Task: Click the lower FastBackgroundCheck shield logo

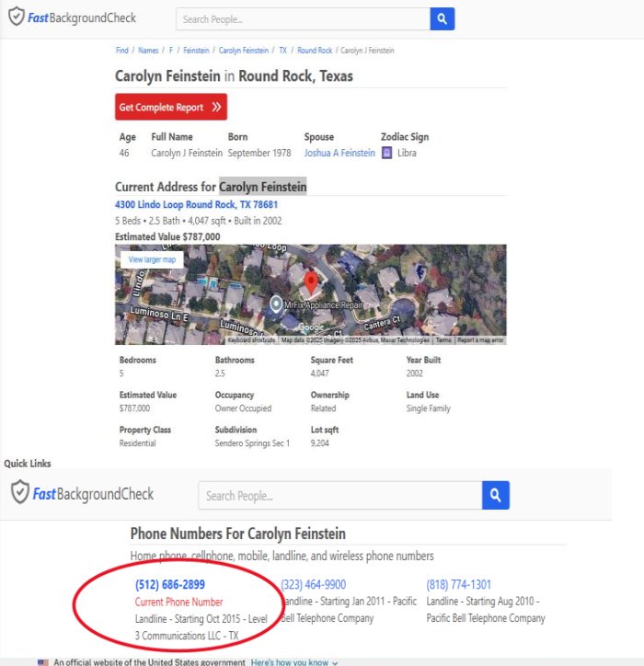Action: [20, 493]
